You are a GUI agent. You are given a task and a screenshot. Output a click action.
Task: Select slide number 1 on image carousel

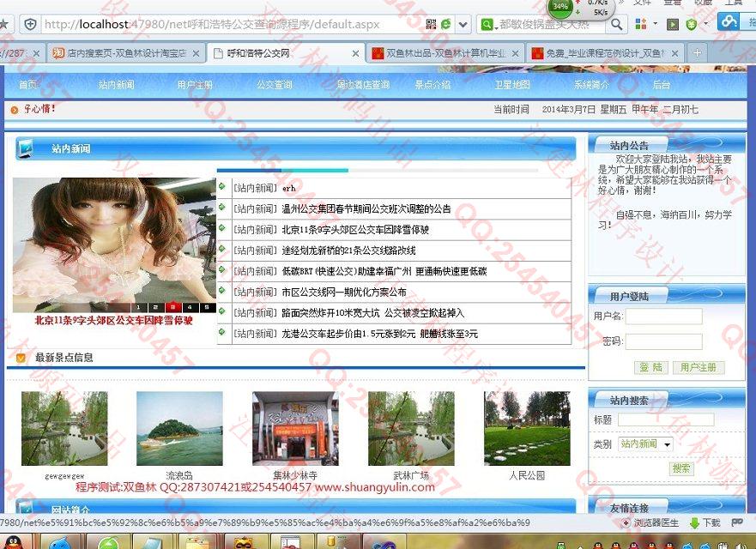(138, 307)
